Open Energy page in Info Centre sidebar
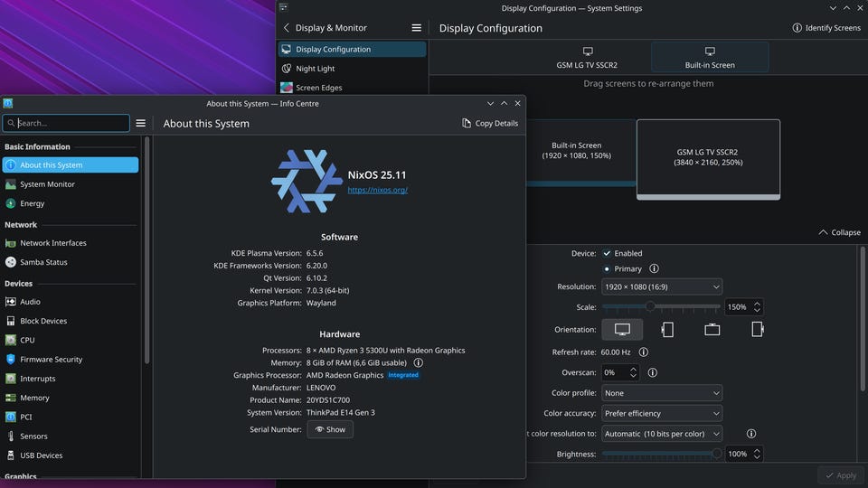 coord(71,203)
